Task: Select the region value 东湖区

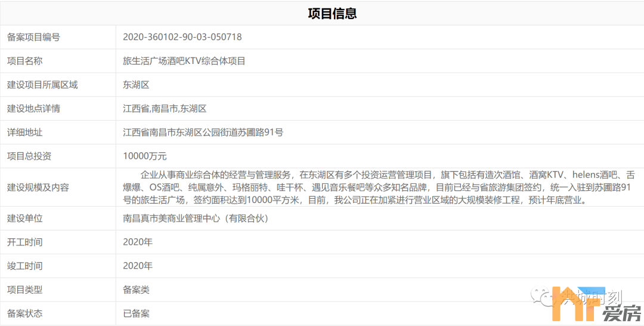Action: [136, 85]
